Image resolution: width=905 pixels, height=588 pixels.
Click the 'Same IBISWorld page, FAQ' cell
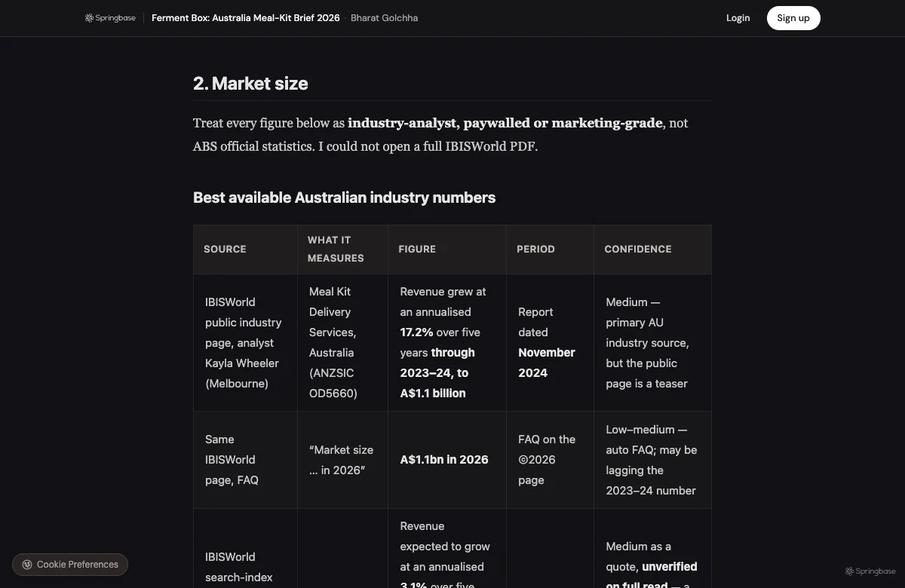pos(245,460)
